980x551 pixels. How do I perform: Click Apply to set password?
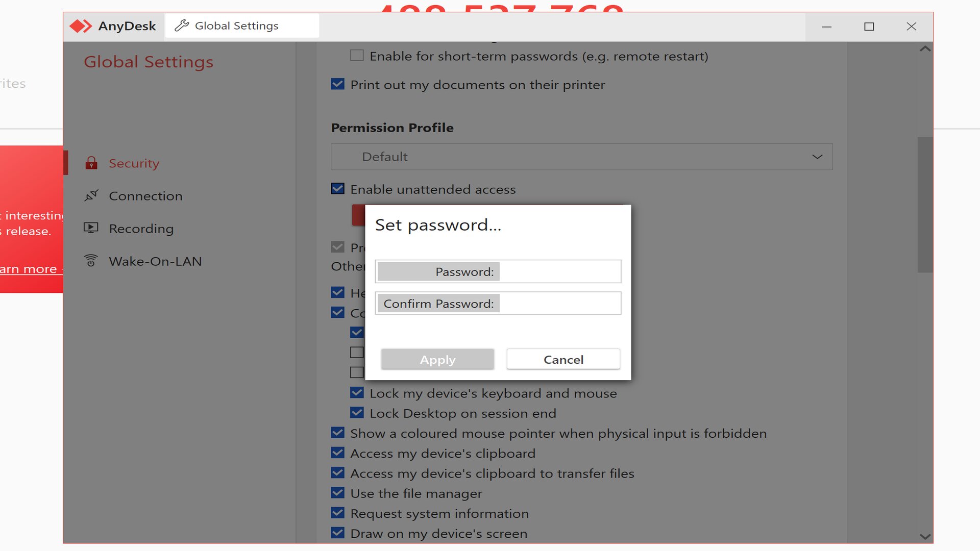pyautogui.click(x=437, y=359)
